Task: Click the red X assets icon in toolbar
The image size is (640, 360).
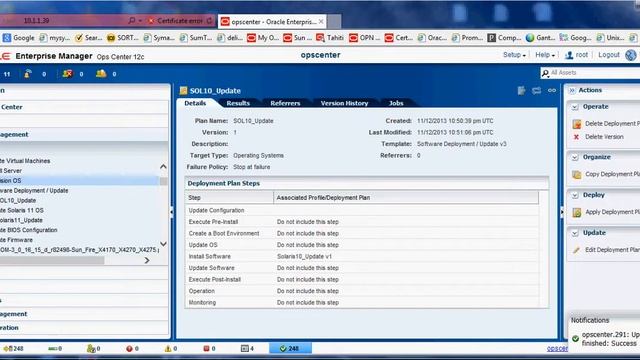Action: 67,73
